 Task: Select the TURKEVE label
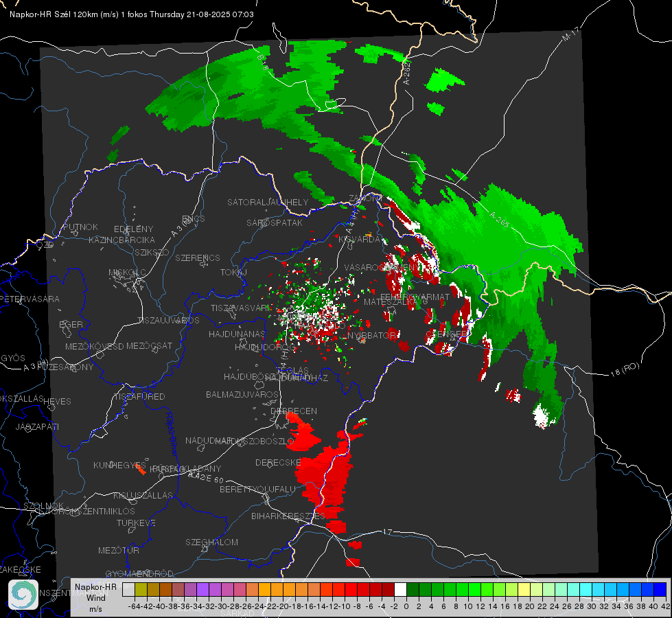coord(137,523)
